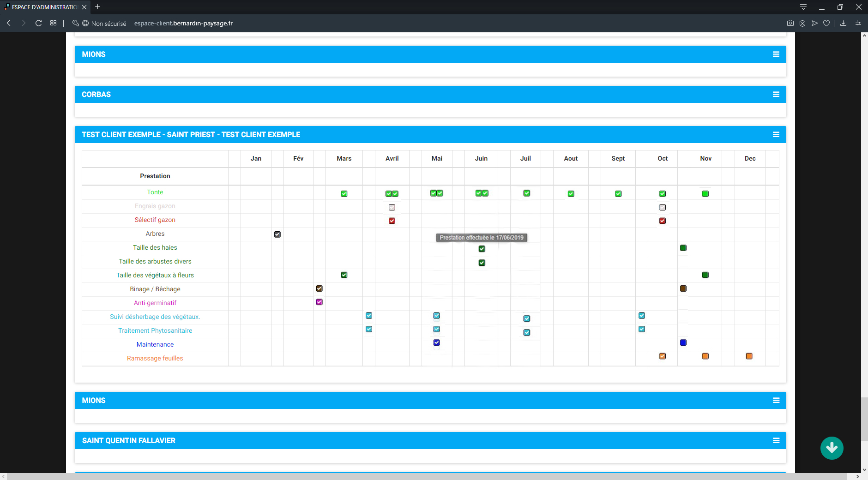Reload the page with the refresh icon

click(x=39, y=23)
